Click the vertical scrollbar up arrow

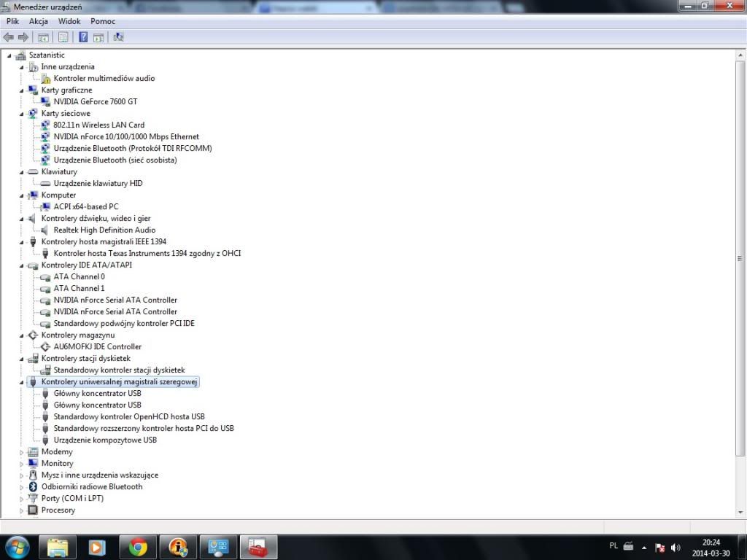[740, 55]
